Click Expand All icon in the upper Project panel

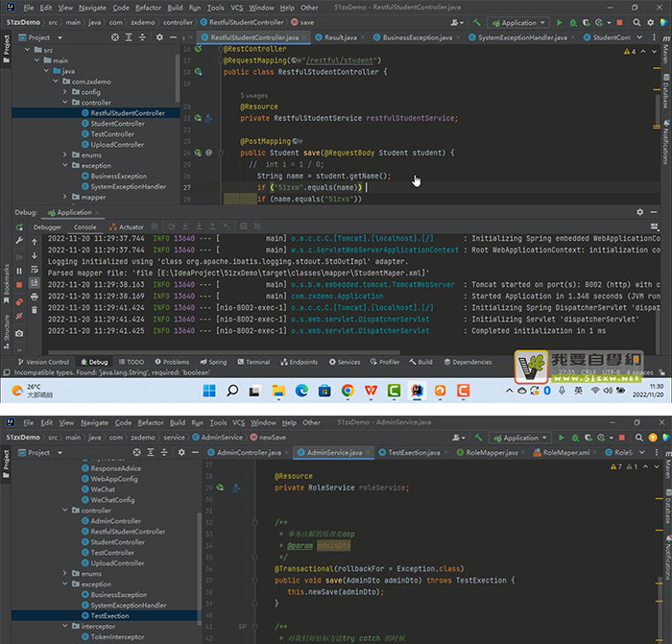[x=129, y=37]
